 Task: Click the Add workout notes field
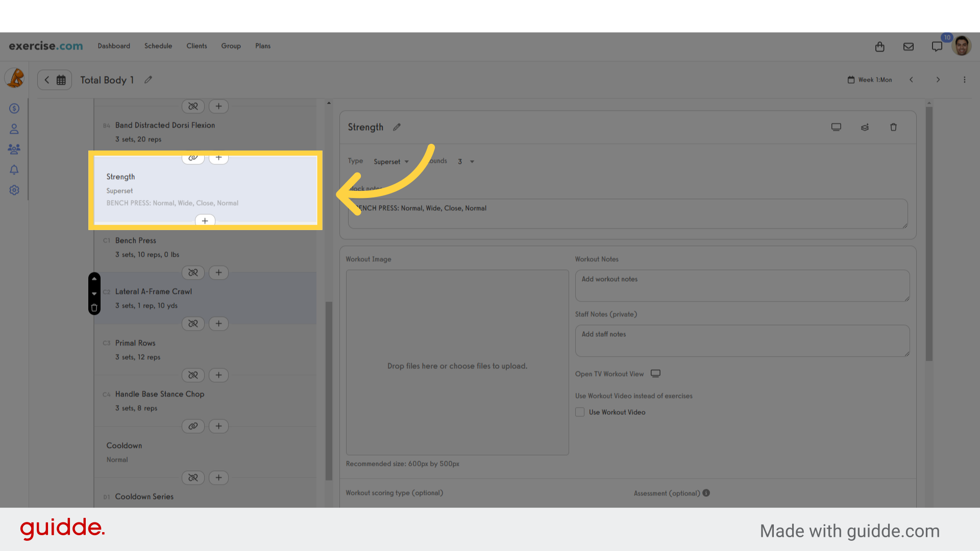pyautogui.click(x=742, y=286)
